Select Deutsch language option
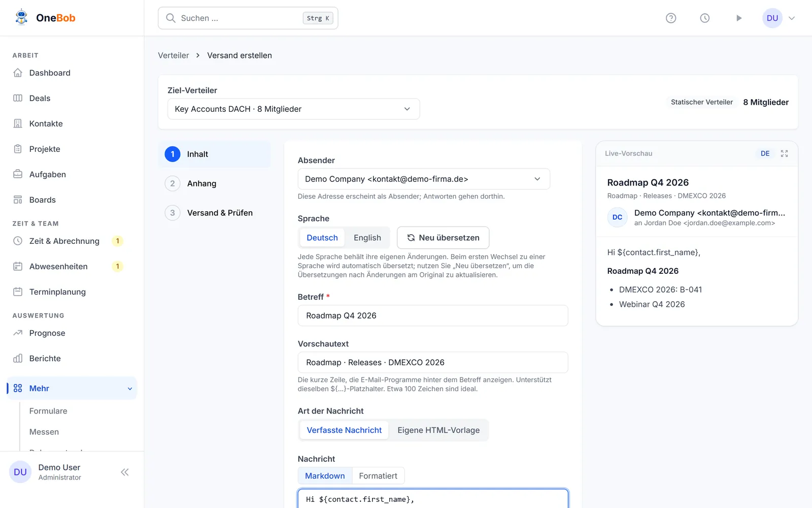The image size is (812, 508). coord(322,238)
